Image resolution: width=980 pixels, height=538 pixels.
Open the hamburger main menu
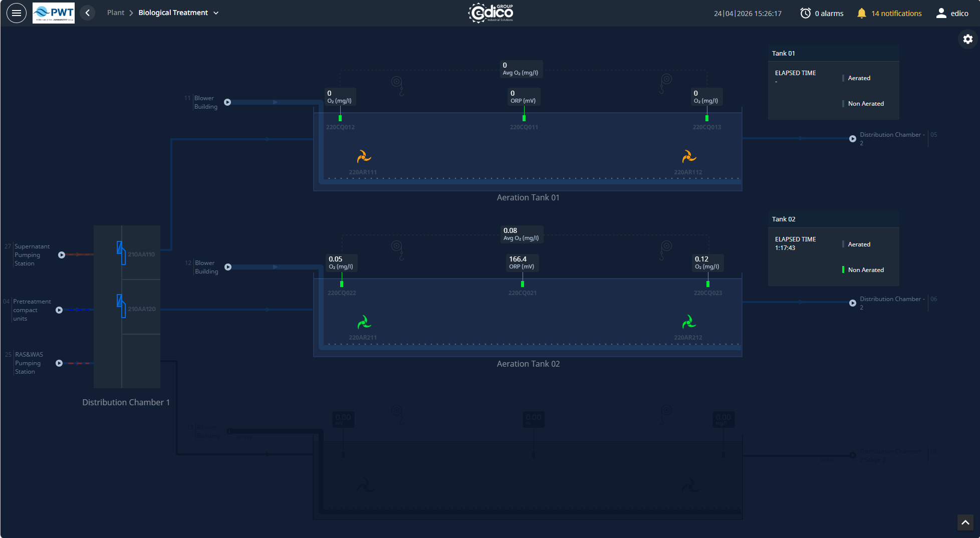[x=16, y=13]
